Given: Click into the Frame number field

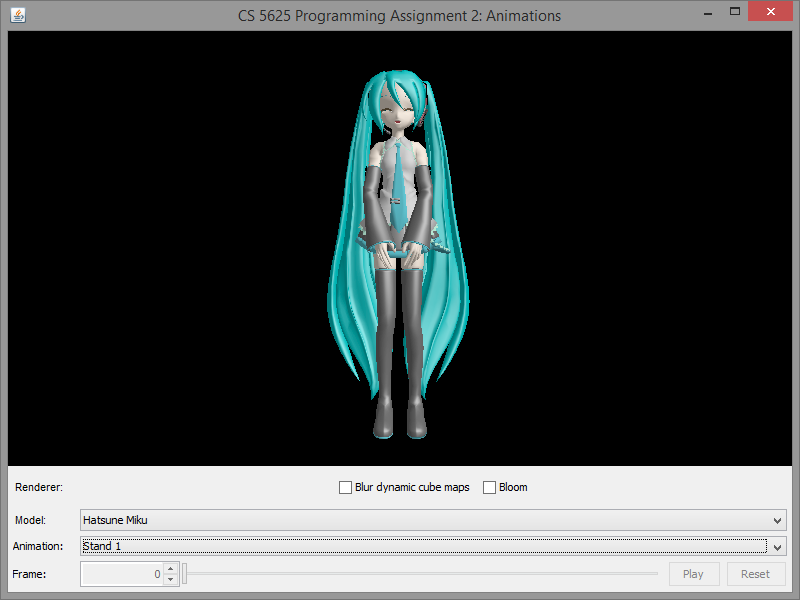Looking at the screenshot, I should point(120,574).
